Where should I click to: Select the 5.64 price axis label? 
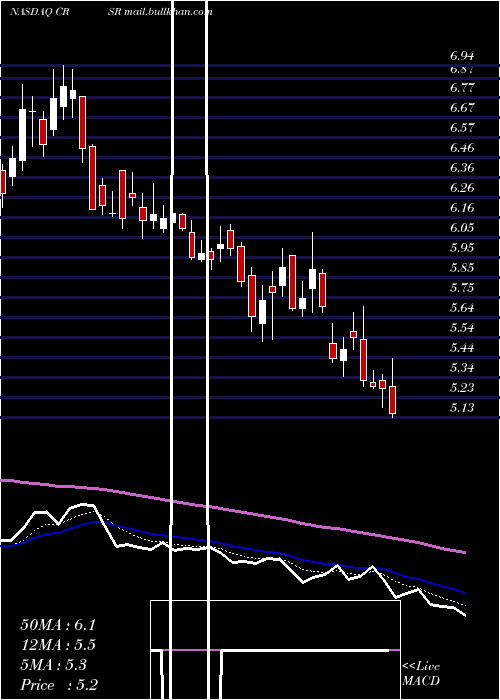462,308
